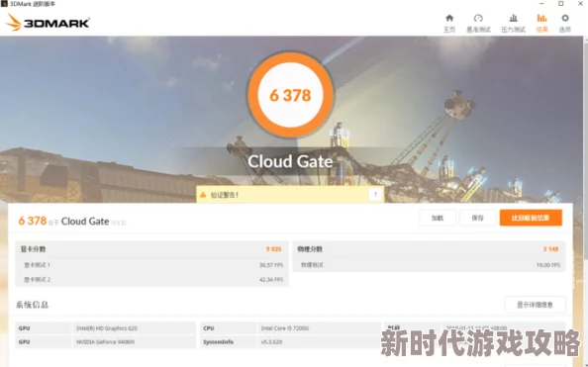Open the Stress Tests (压力测试) icon
The image size is (588, 367).
tap(513, 19)
